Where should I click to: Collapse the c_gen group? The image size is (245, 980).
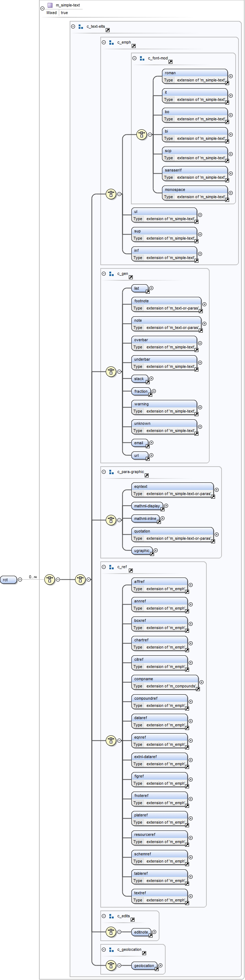[104, 273]
